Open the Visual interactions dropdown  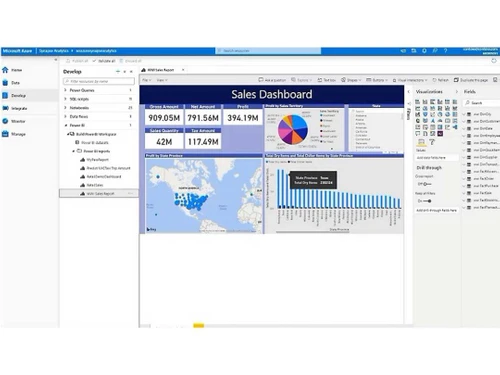tap(410, 80)
